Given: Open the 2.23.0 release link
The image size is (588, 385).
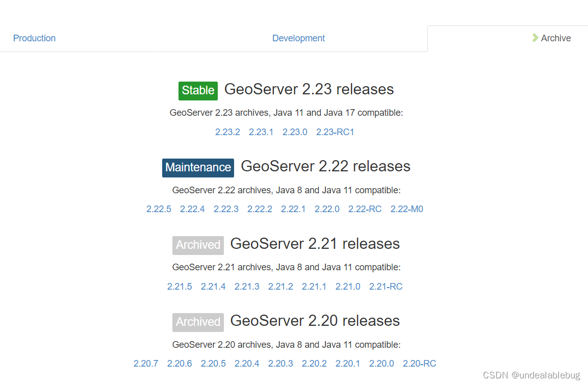Looking at the screenshot, I should pyautogui.click(x=295, y=132).
